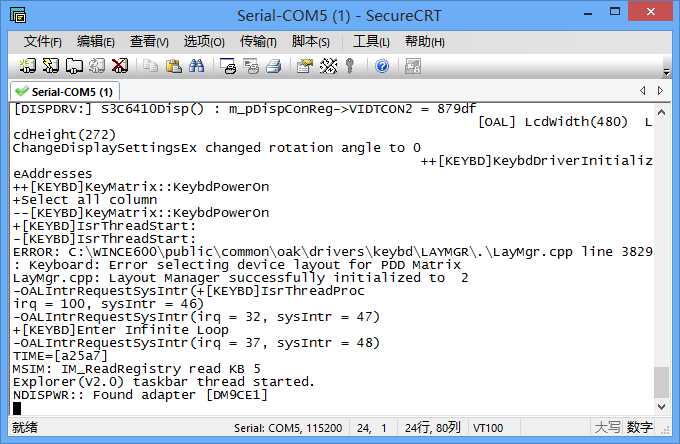The width and height of the screenshot is (680, 444).
Task: Open the 文件(F) menu
Action: click(43, 41)
